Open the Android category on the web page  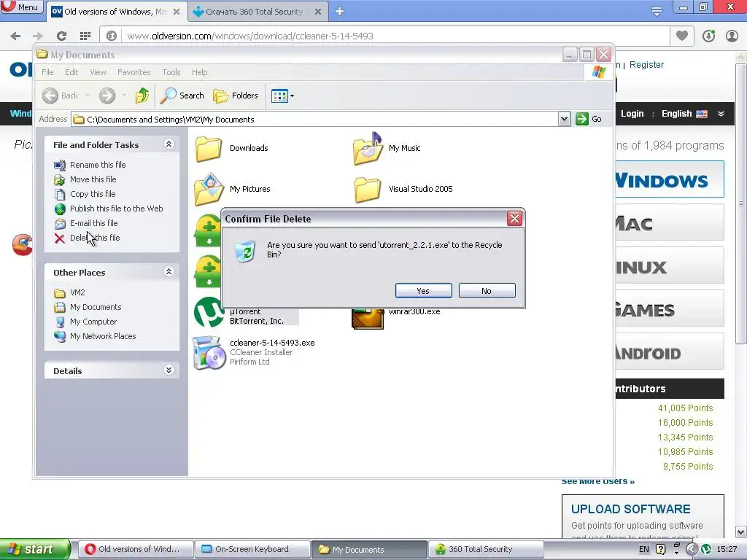pyautogui.click(x=670, y=352)
